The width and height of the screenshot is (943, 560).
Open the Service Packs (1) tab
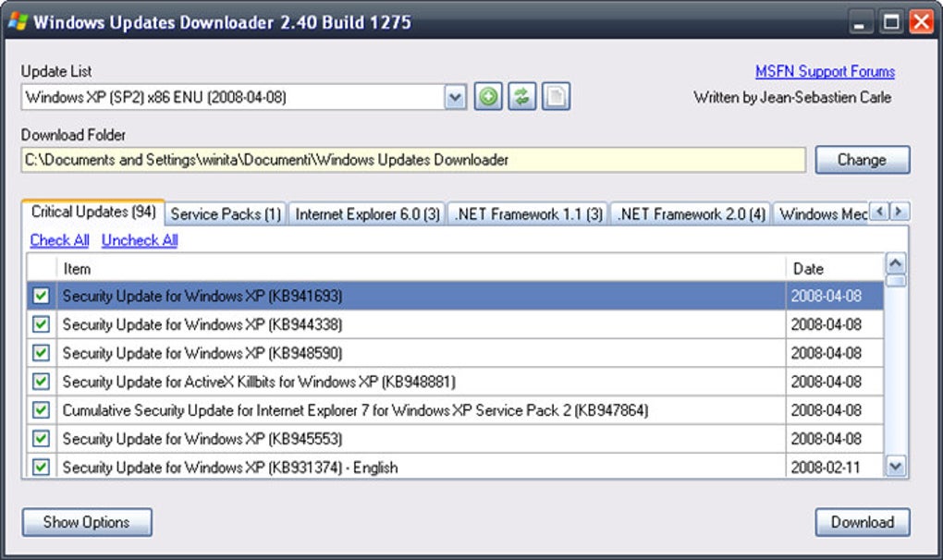(x=226, y=214)
